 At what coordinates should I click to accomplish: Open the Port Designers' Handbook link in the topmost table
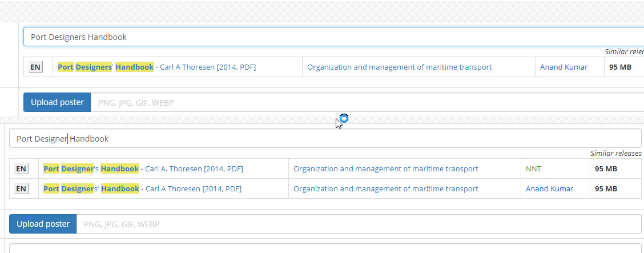156,67
